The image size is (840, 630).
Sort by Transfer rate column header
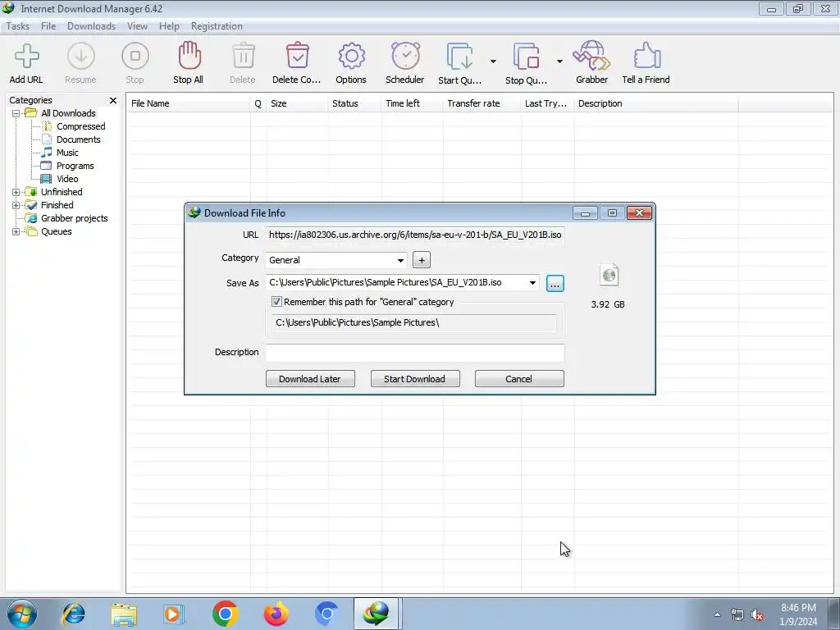point(482,103)
